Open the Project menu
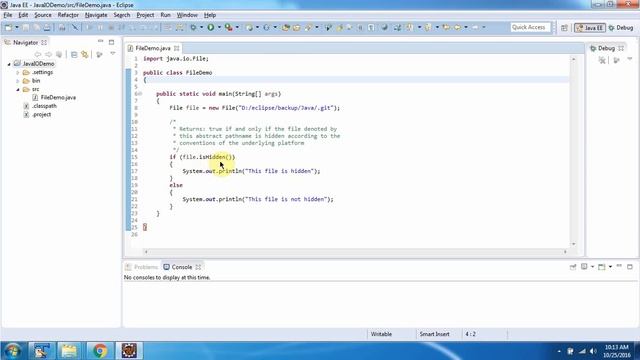The width and height of the screenshot is (640, 360). [145, 15]
